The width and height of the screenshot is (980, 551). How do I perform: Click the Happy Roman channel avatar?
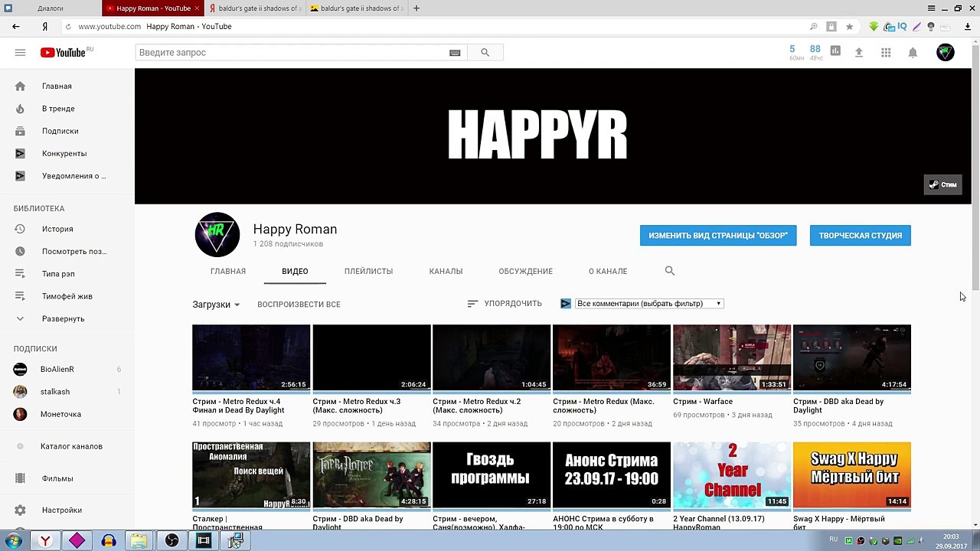click(217, 235)
